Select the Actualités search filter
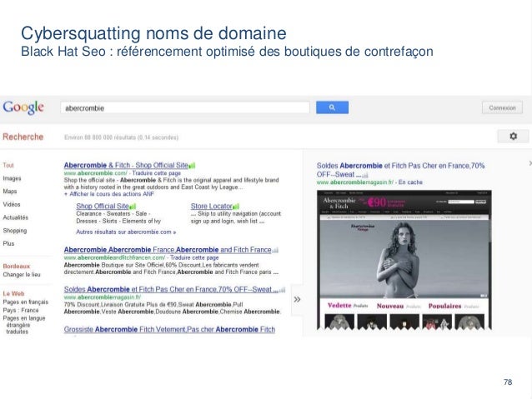Viewport: 532px width, 399px height. tap(16, 217)
